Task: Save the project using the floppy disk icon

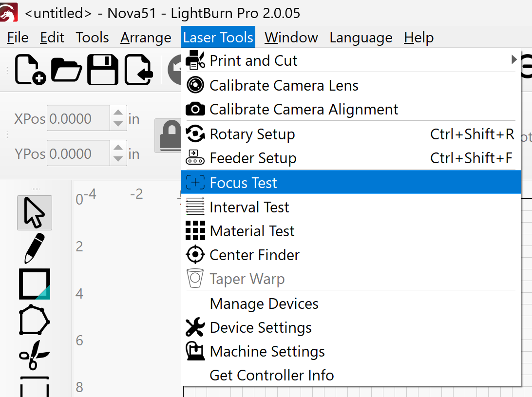Action: pyautogui.click(x=103, y=70)
